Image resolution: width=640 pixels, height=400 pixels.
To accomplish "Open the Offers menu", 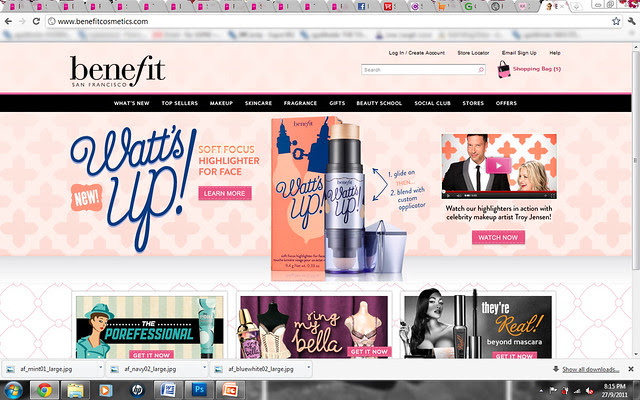I will click(x=506, y=103).
